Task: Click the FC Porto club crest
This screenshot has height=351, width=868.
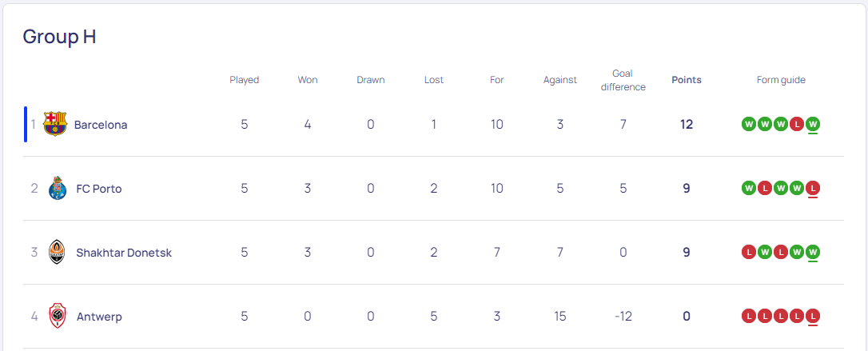Action: pos(58,188)
